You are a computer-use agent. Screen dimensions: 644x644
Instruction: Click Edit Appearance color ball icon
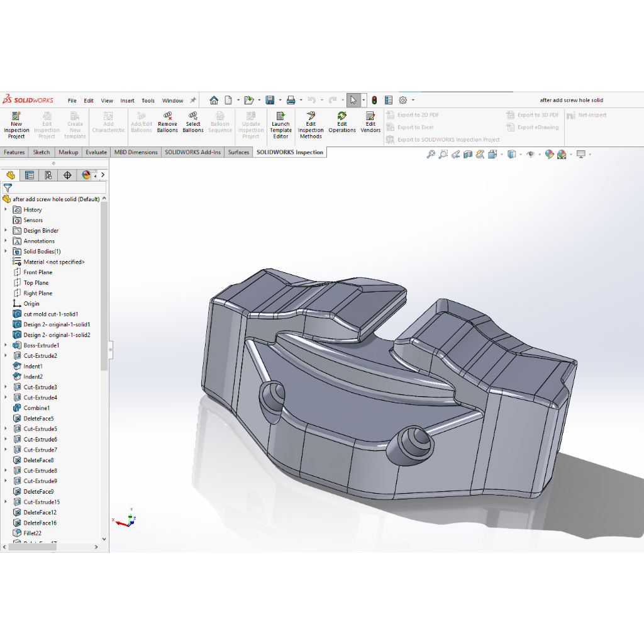549,155
